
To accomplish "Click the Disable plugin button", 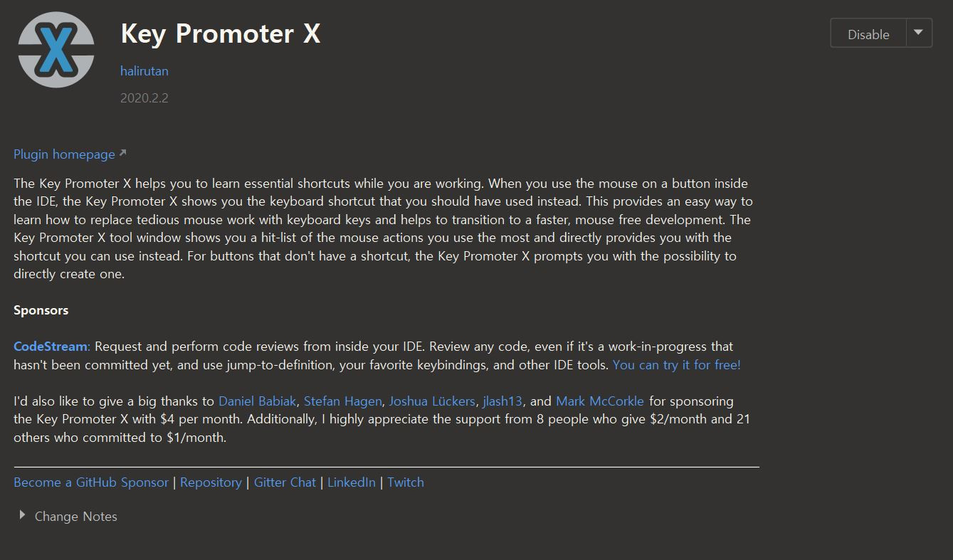I will point(868,34).
